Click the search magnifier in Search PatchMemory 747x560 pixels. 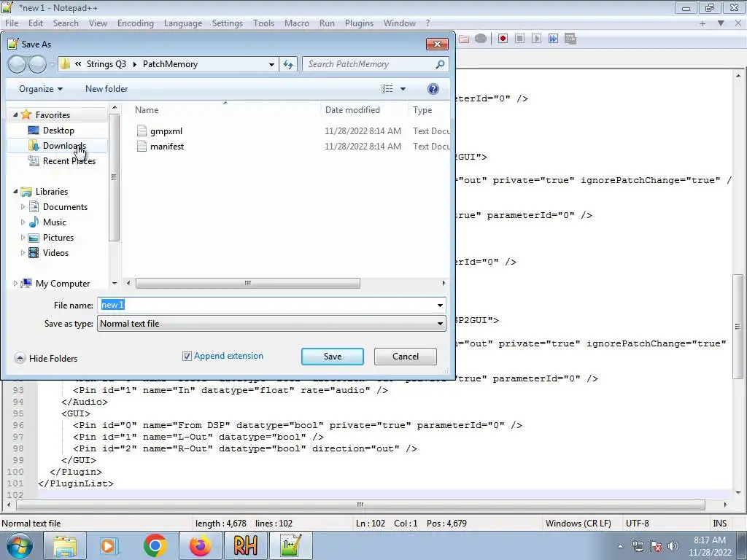click(440, 64)
